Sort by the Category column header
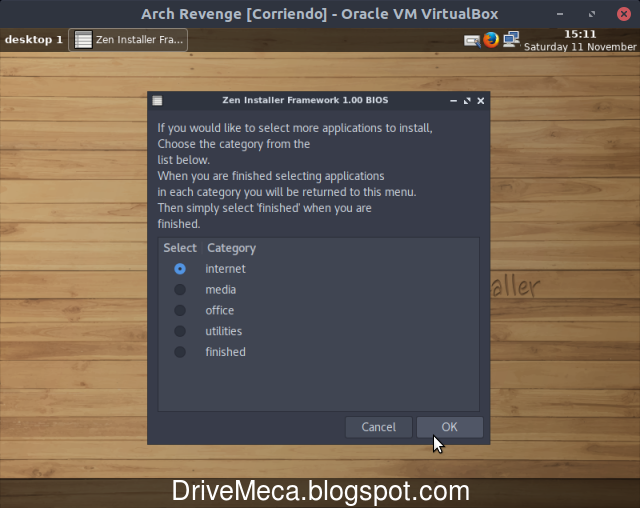This screenshot has height=508, width=640. pos(231,248)
